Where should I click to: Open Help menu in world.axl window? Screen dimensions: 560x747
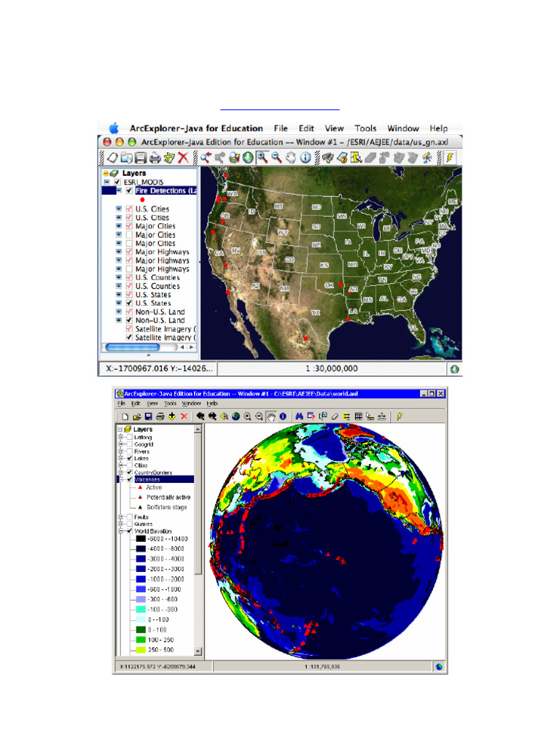click(212, 403)
